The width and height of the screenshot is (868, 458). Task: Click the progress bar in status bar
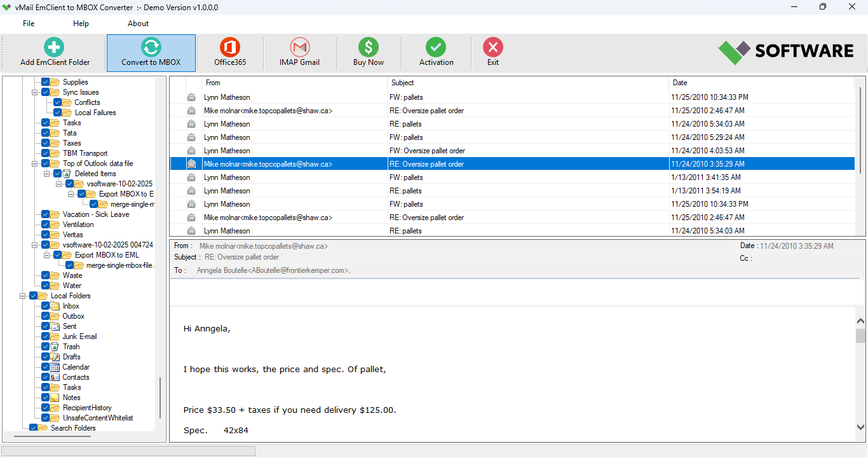[x=128, y=451]
